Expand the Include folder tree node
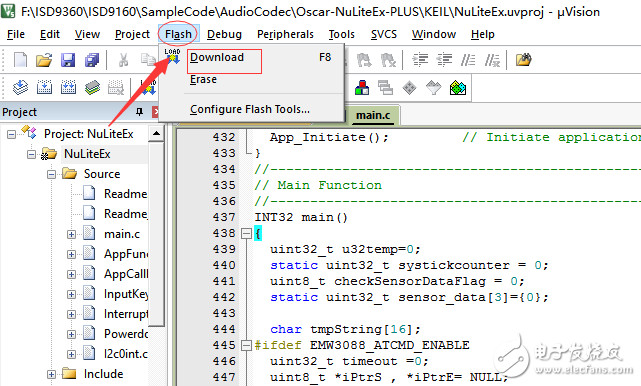The width and height of the screenshot is (641, 386). (52, 374)
